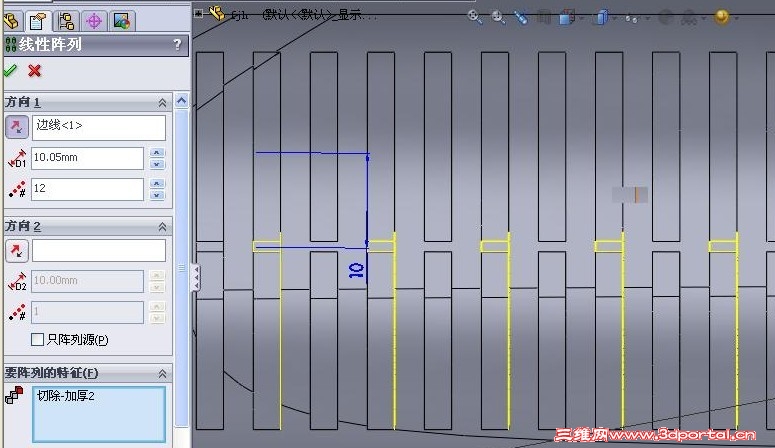Click the panel splitter collapse handle
Screen dimensions: 775x448
(196, 277)
